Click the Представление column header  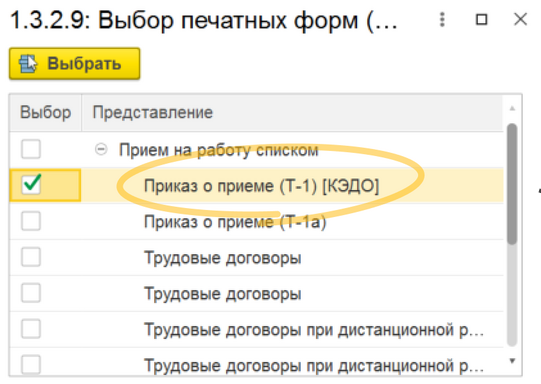(292, 112)
